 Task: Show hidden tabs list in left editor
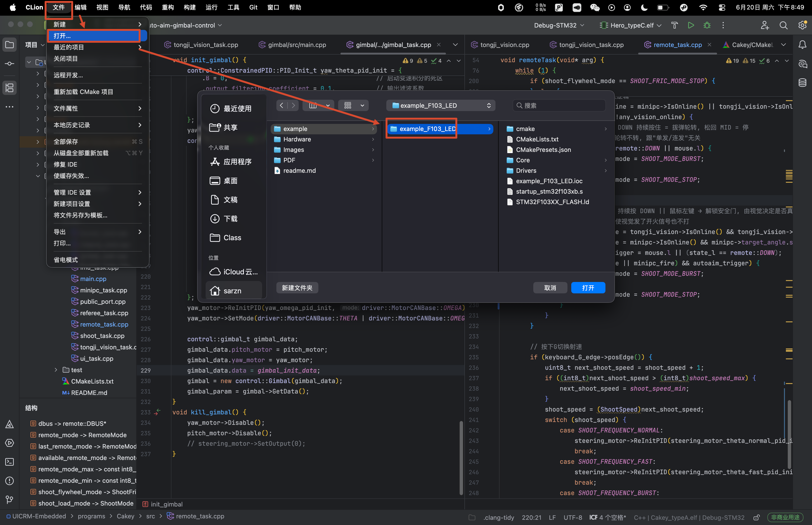coord(455,45)
